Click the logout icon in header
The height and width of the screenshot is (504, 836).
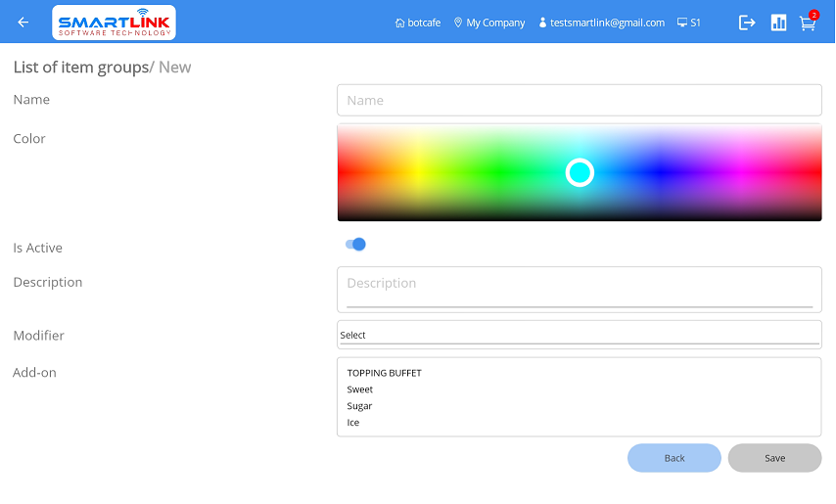coord(747,23)
